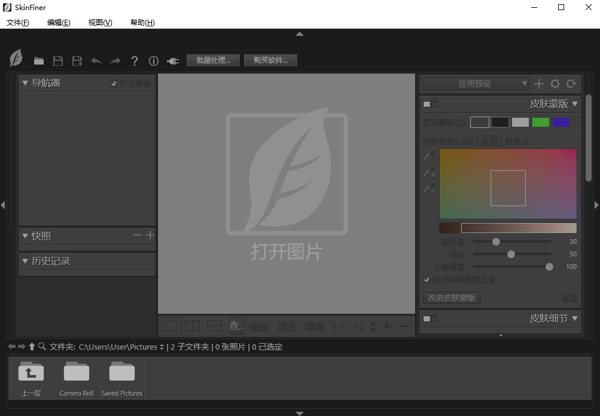Select the green mask display color swatch
Viewport: 600px width, 416px height.
[540, 122]
